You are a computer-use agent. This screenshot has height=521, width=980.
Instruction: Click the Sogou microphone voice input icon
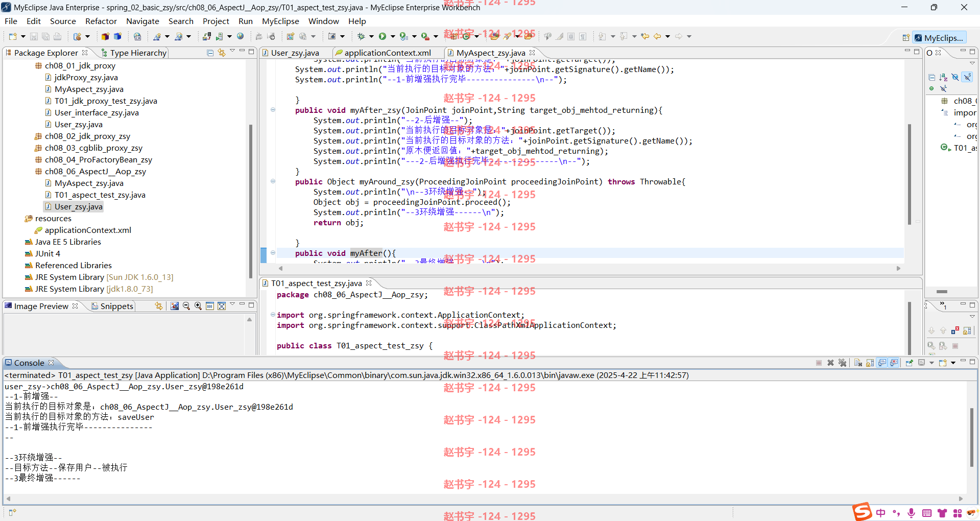point(911,513)
